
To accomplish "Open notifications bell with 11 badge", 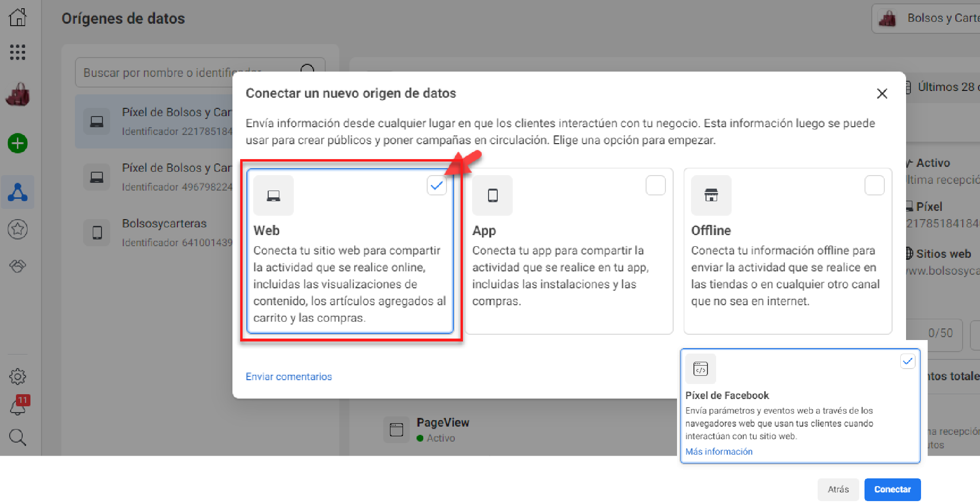I will click(x=19, y=405).
